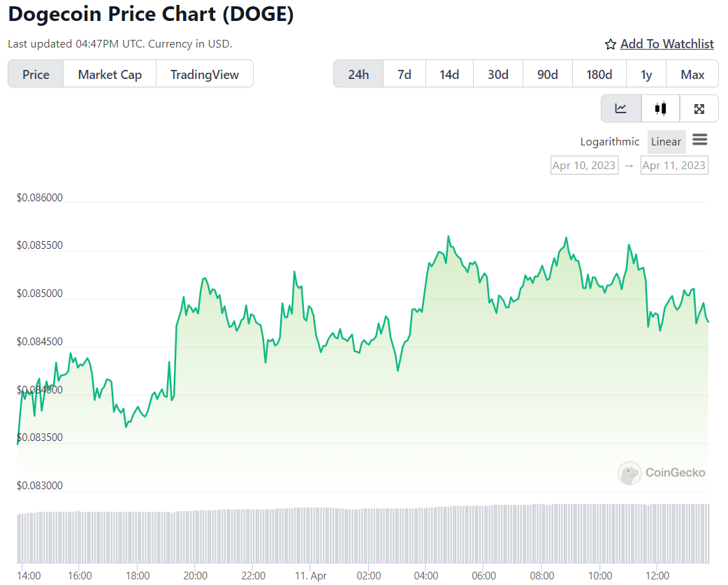The image size is (728, 585).
Task: Click the 20:00 time axis label
Action: click(196, 576)
